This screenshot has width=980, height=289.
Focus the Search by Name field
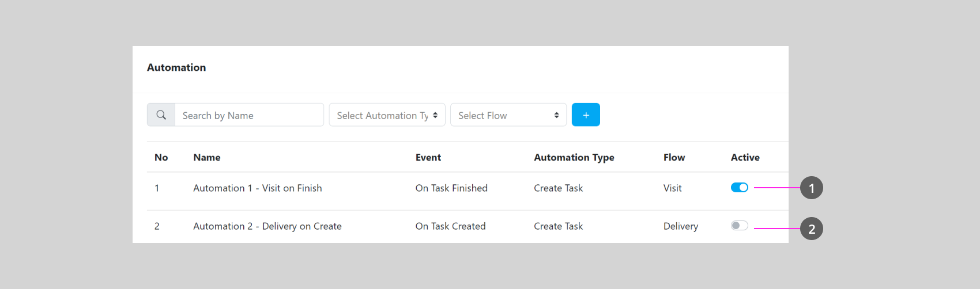pyautogui.click(x=249, y=115)
